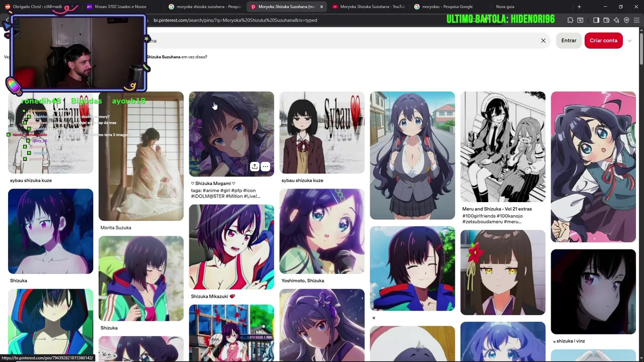Open the Brave Wallet icon
This screenshot has width=644, height=362.
[x=606, y=20]
